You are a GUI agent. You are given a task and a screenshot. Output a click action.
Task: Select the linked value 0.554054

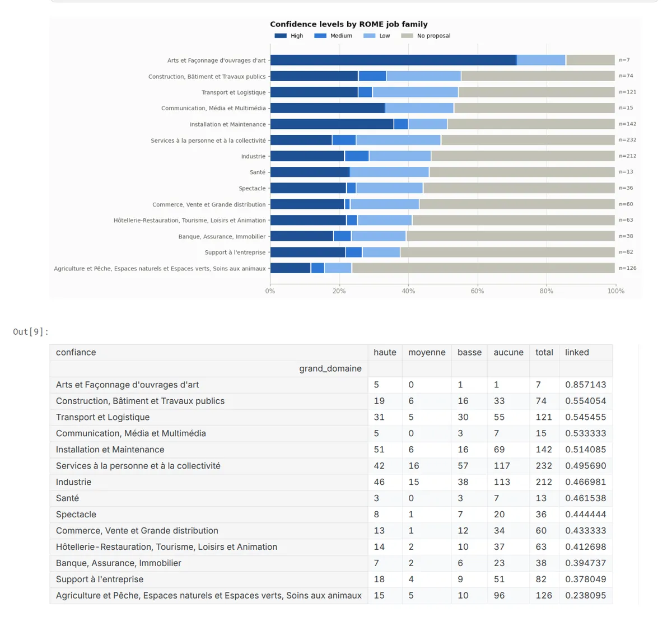(x=585, y=401)
